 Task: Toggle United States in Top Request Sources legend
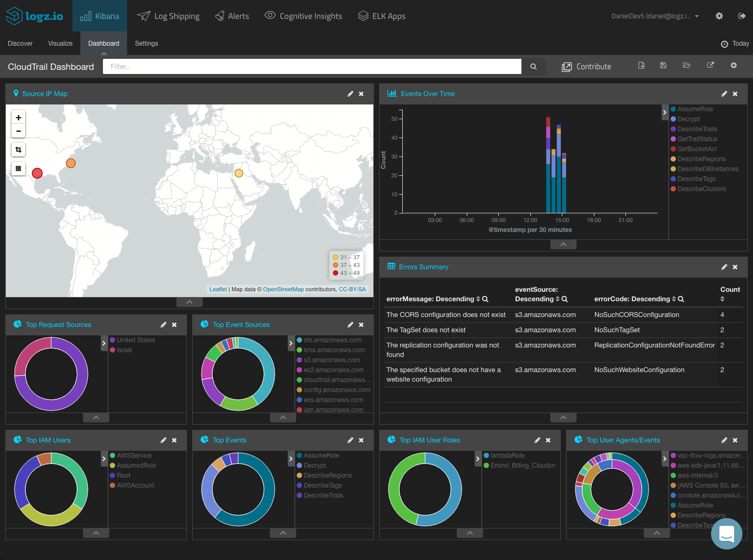tap(135, 340)
